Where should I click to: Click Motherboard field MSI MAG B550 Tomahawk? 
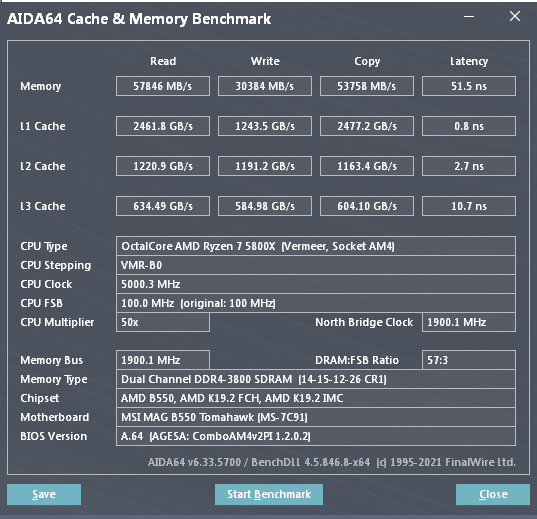[x=316, y=417]
